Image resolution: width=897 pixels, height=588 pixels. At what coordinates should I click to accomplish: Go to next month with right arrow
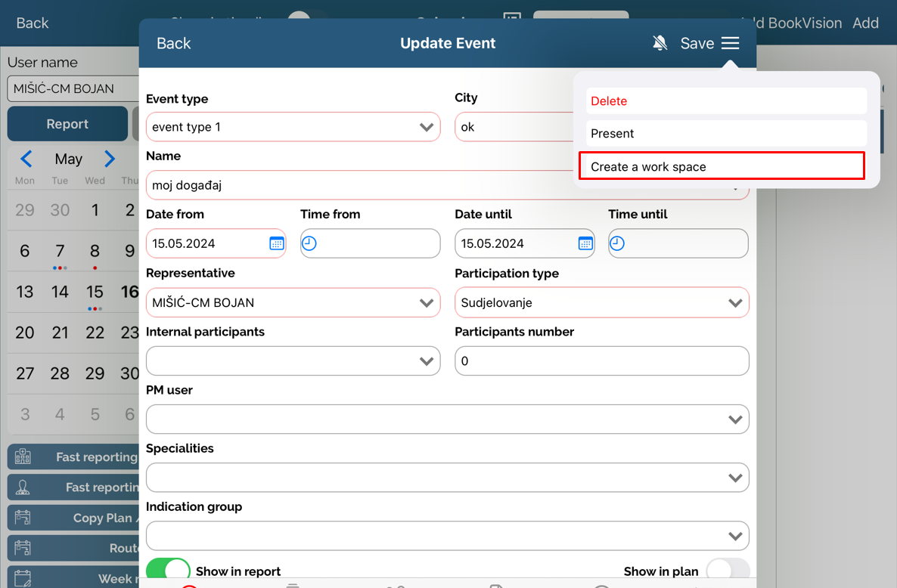110,159
